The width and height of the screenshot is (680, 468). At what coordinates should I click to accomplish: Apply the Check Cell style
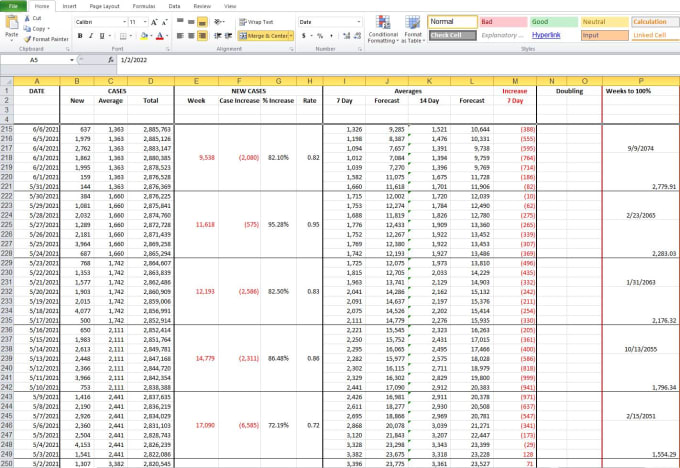[453, 36]
